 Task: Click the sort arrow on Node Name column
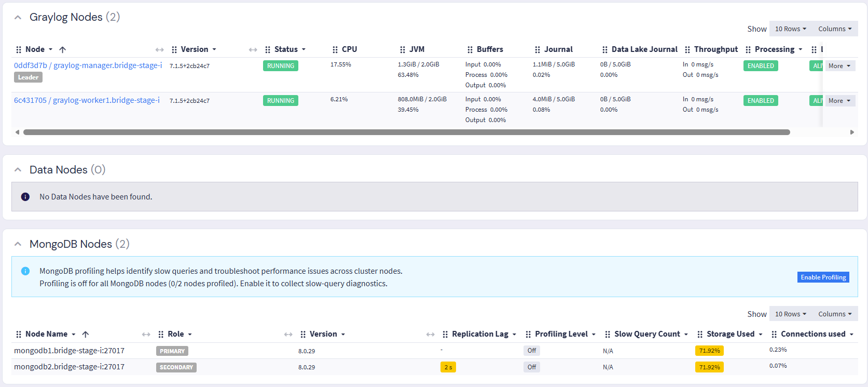coord(86,335)
